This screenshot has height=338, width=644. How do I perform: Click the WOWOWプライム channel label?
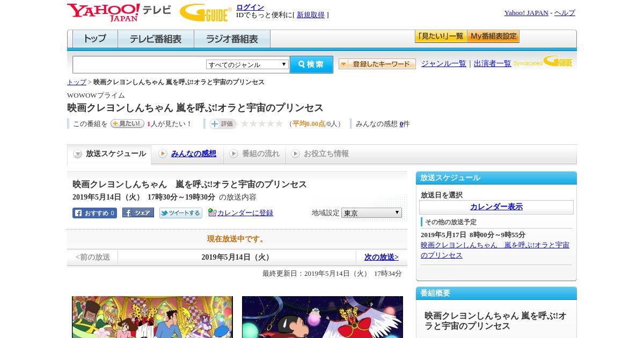point(96,95)
